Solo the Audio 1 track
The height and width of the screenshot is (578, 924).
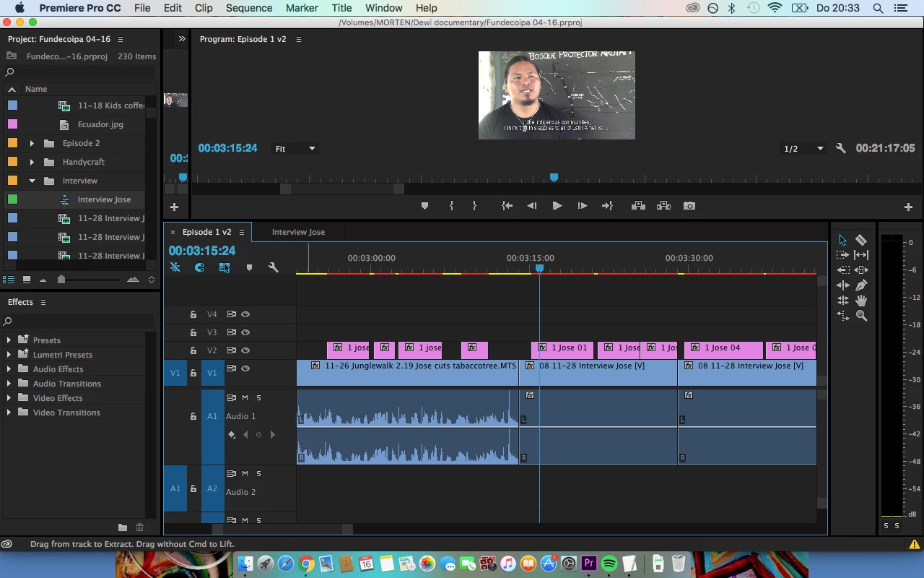point(258,398)
